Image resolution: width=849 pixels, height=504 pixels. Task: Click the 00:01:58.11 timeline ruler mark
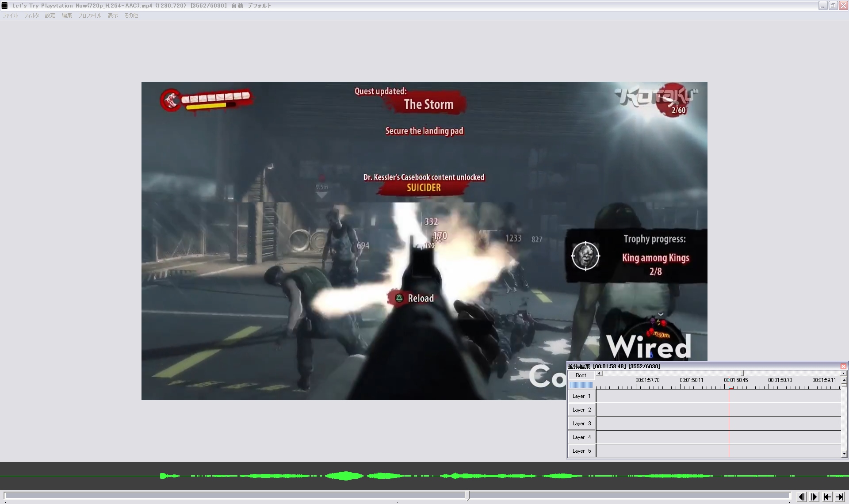pos(692,380)
